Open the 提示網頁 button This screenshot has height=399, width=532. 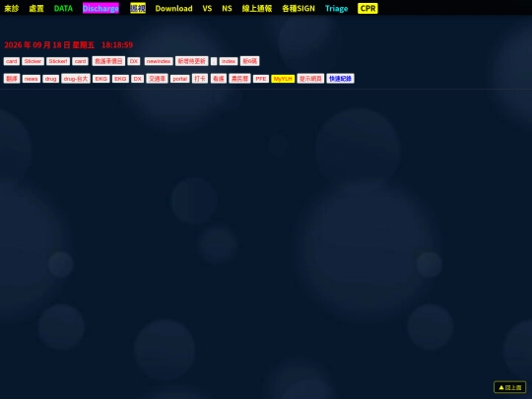pyautogui.click(x=310, y=79)
